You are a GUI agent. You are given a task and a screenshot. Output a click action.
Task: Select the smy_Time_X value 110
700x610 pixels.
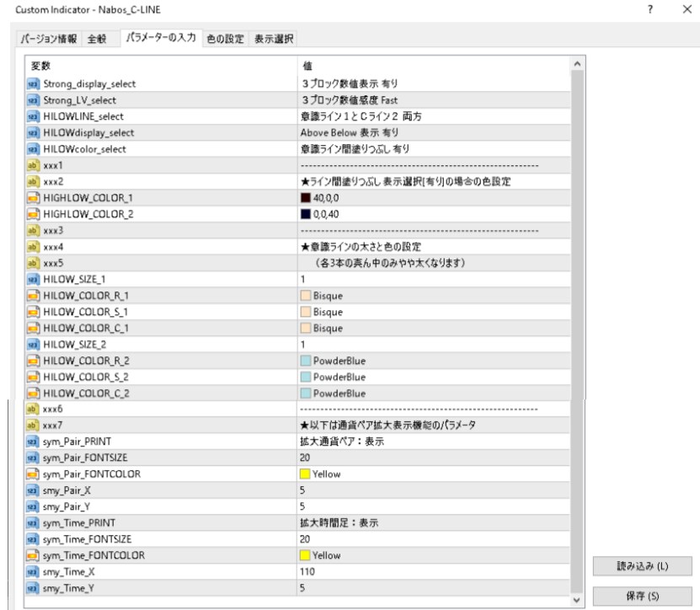tap(434, 571)
